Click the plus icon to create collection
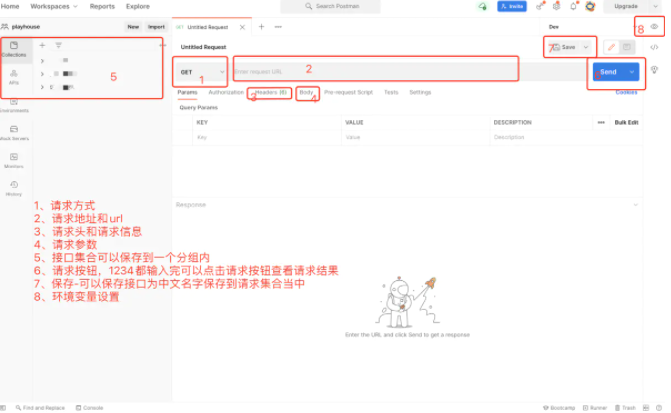The image size is (671, 413). [x=42, y=45]
